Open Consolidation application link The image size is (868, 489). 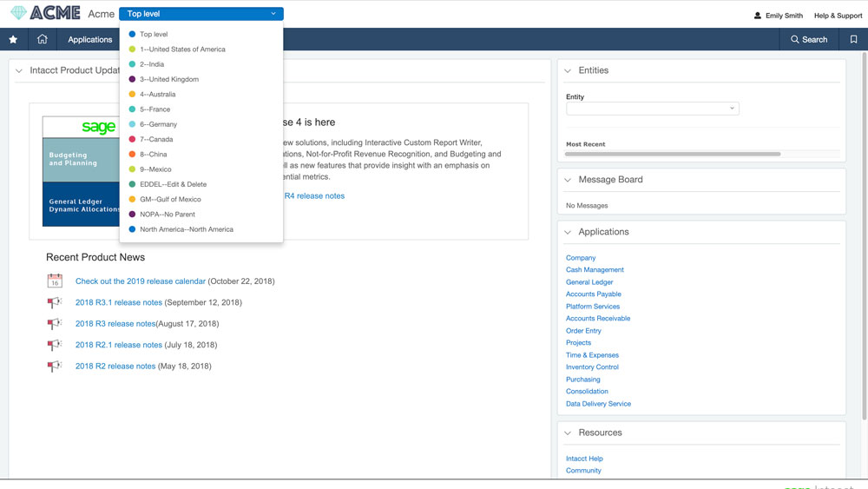pyautogui.click(x=587, y=392)
